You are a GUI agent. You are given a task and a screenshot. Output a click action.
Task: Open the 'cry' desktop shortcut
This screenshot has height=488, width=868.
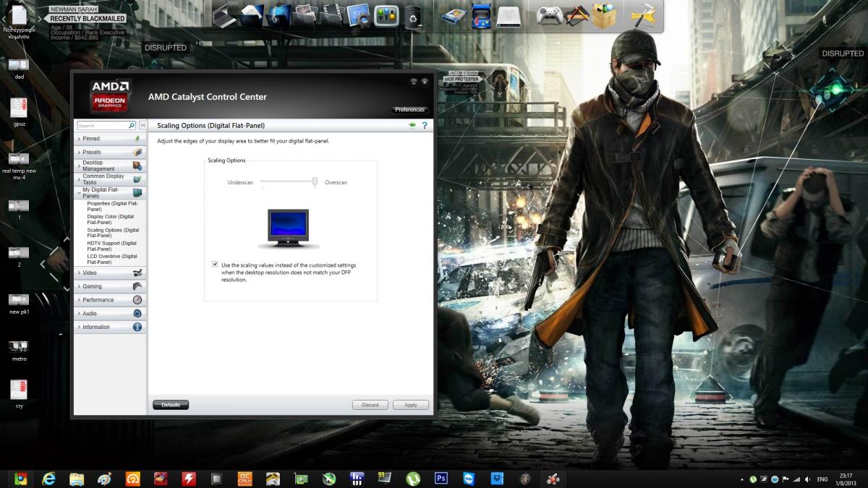[19, 394]
